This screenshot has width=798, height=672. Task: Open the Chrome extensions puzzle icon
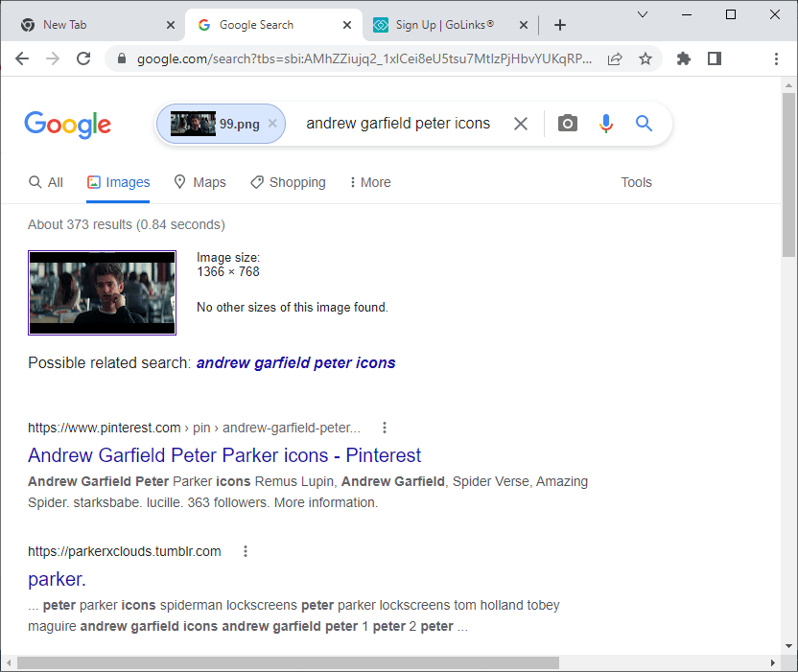click(683, 58)
